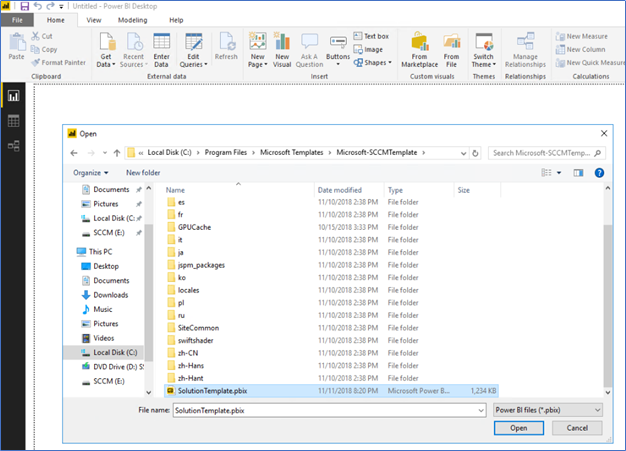The height and width of the screenshot is (451, 626).
Task: Toggle the preview pane icon
Action: click(578, 173)
